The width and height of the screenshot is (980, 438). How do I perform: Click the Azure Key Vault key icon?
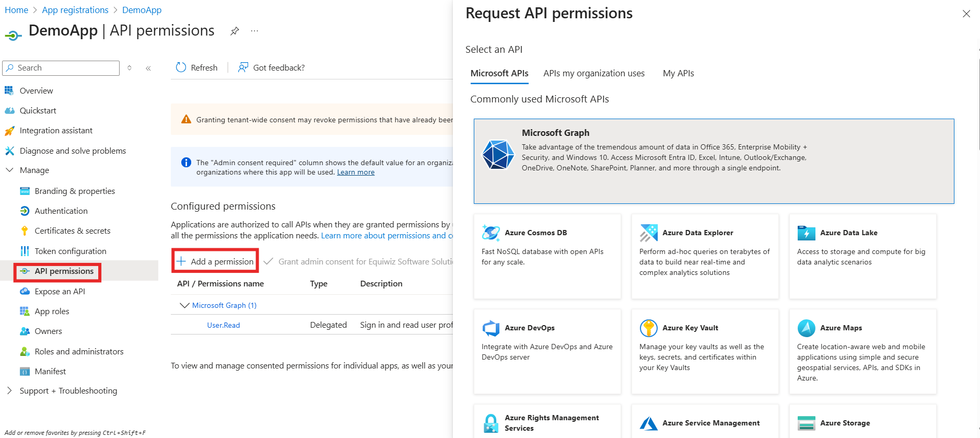pos(649,328)
